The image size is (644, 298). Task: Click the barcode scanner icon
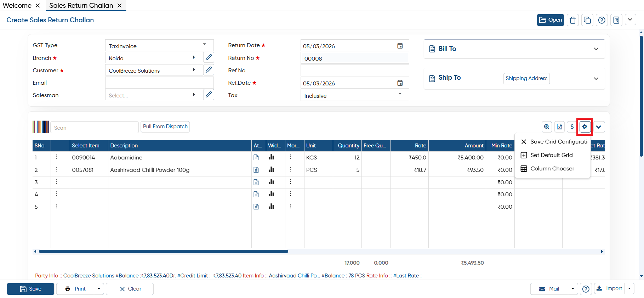41,127
